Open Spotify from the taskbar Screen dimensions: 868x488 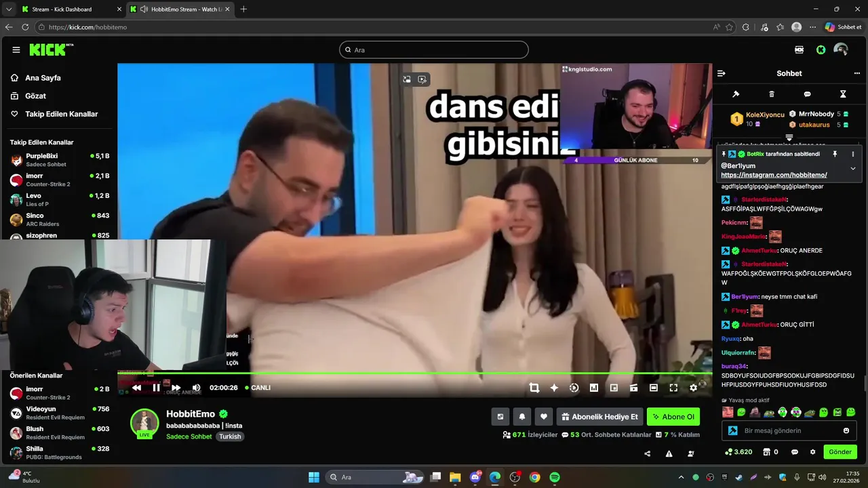[x=555, y=477]
